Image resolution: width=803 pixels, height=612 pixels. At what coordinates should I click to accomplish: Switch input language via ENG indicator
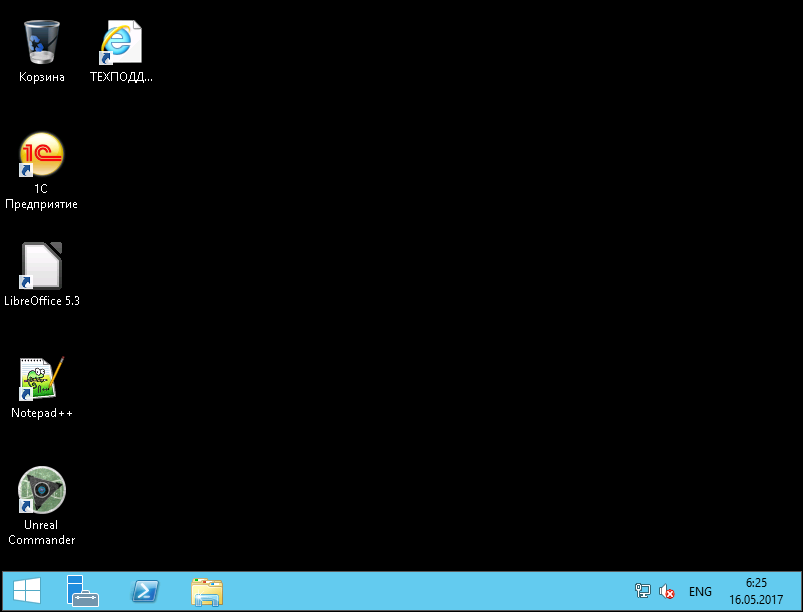point(700,592)
